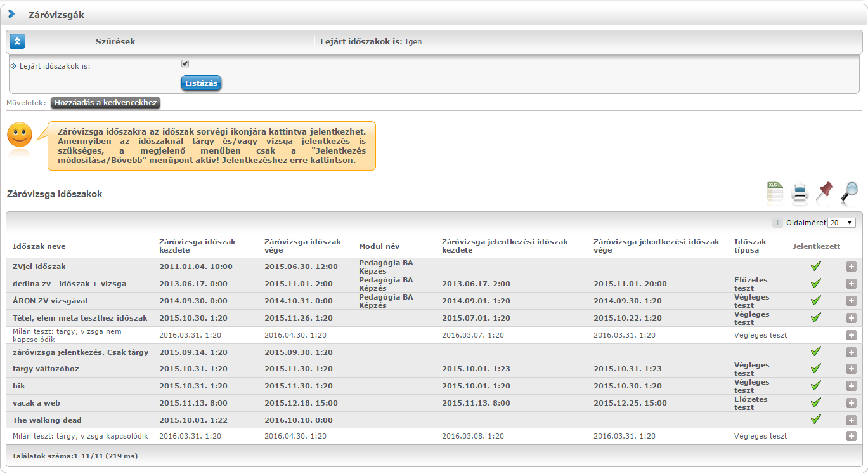The height and width of the screenshot is (476, 868).
Task: Open plus menu for Milán teszt nem kapcsolódik
Action: coord(852,335)
